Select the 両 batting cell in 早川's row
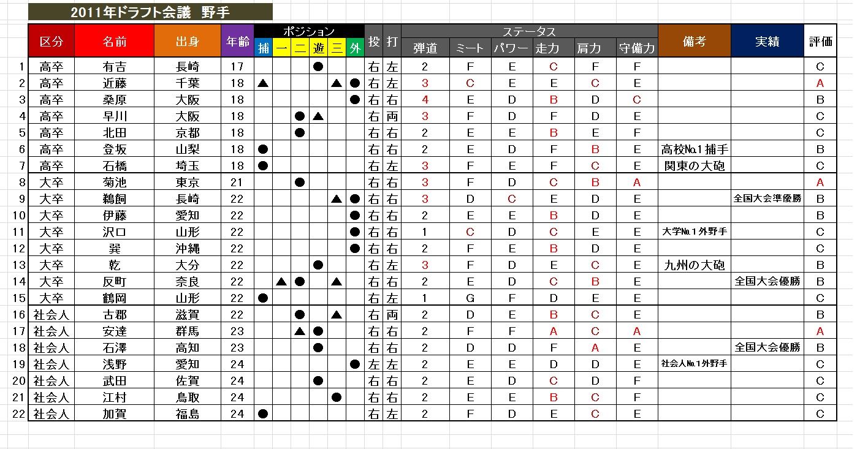868x449 pixels. (392, 116)
